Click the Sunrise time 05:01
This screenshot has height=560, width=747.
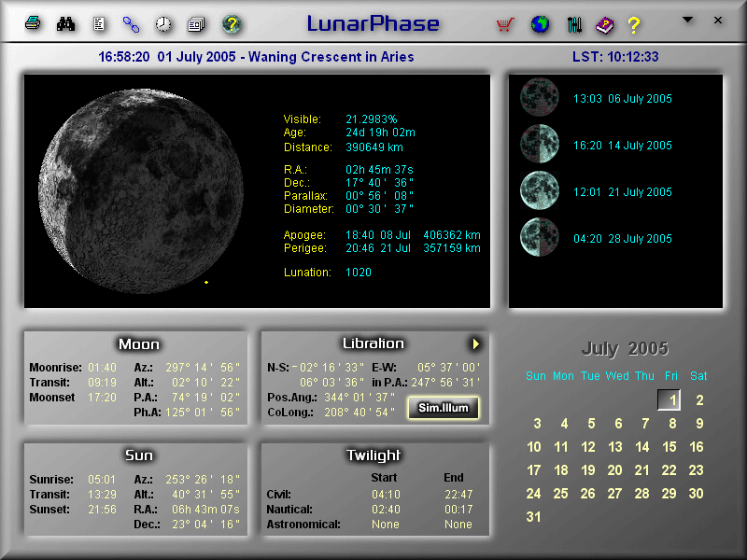102,480
